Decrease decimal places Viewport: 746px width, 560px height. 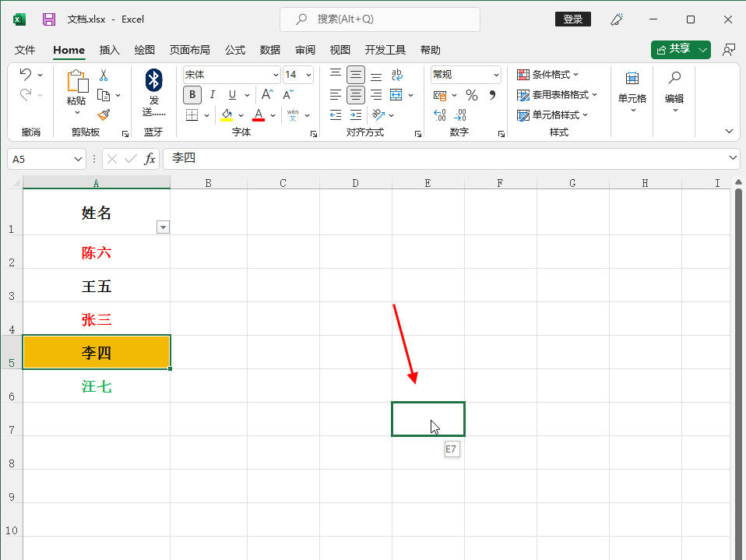coord(460,115)
